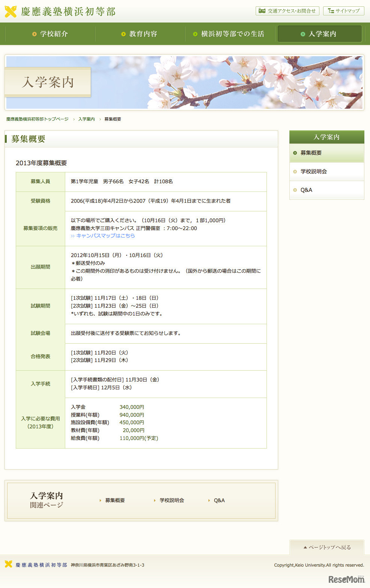The width and height of the screenshot is (370, 588).
Task: Open the サイトマップ link
Action: coord(344,11)
